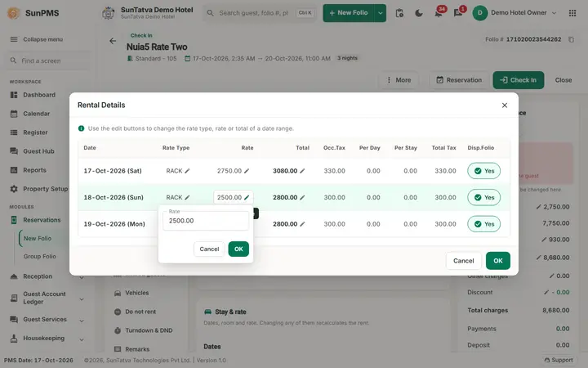588x368 pixels.
Task: Edit Discount pencil in summary
Action: (546, 292)
